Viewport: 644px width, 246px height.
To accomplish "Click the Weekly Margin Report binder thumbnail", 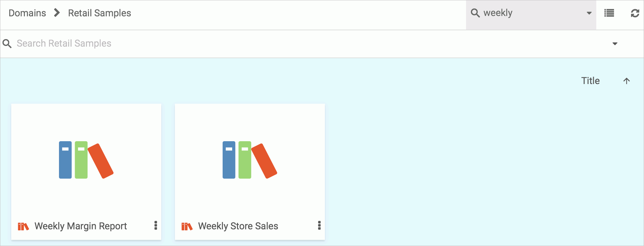I will [86, 160].
